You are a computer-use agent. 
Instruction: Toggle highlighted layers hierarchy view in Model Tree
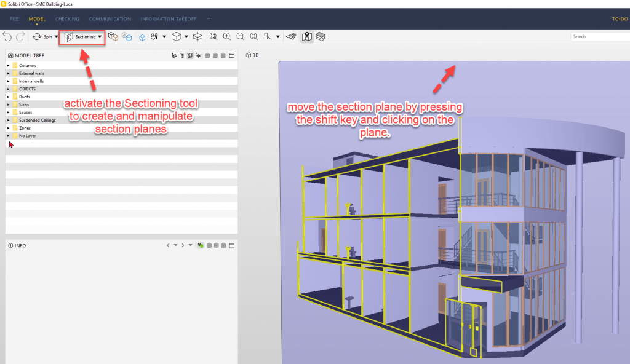(190, 55)
